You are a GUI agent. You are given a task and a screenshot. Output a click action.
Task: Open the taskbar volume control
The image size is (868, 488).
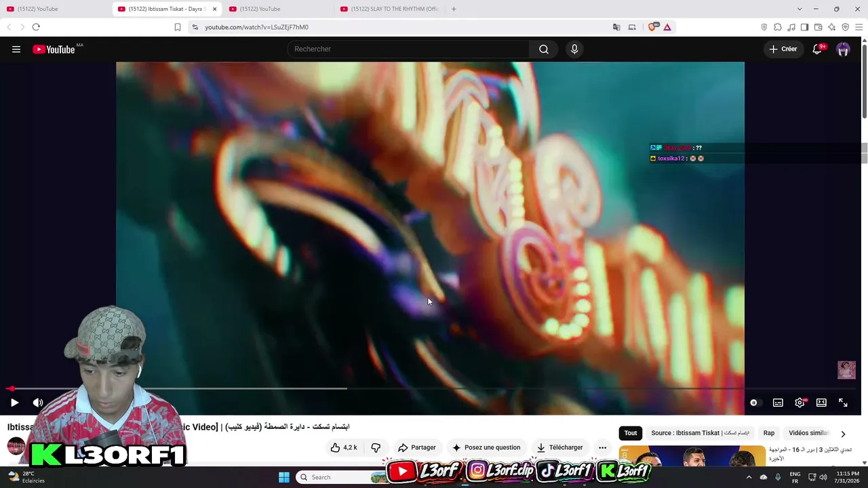(823, 477)
